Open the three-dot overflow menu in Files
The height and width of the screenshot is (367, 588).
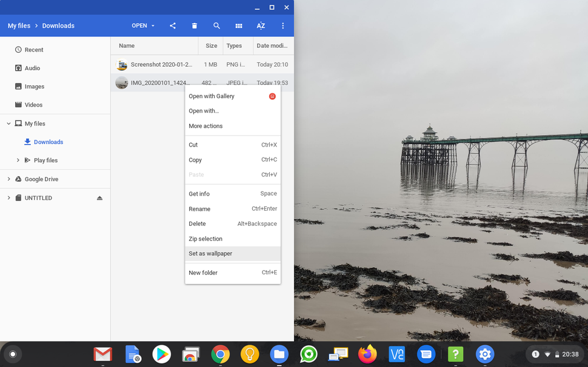coord(282,25)
